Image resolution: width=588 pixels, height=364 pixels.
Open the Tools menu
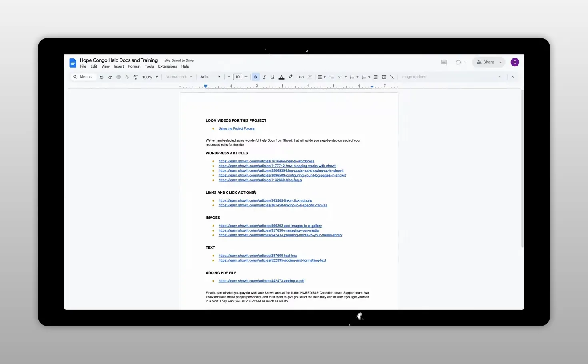(149, 66)
